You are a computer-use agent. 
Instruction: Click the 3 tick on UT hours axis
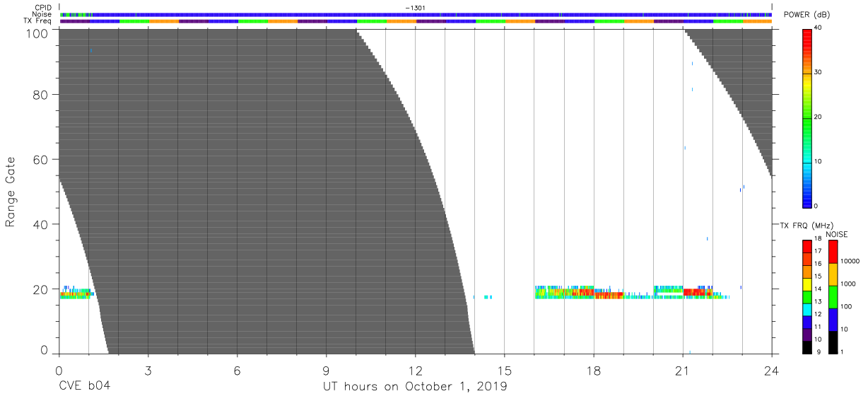pos(148,370)
